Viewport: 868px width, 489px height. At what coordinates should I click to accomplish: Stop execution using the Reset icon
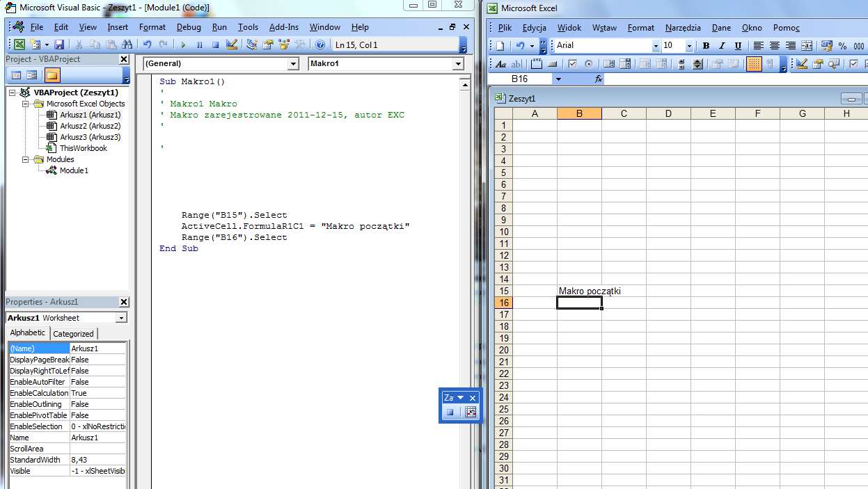215,45
